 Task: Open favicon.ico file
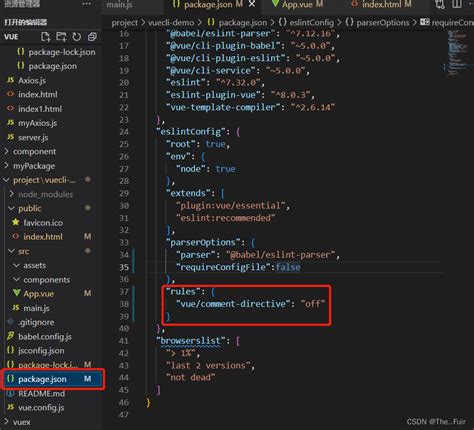pos(43,223)
